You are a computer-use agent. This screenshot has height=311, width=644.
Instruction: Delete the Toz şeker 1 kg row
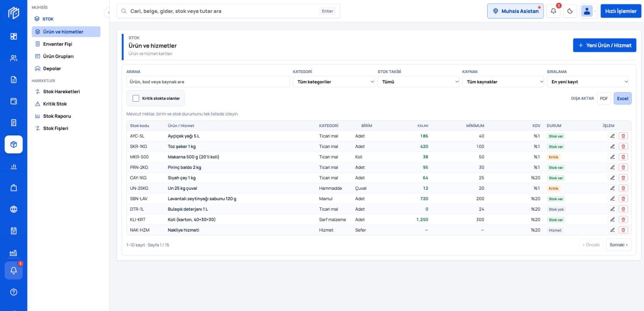click(x=623, y=146)
